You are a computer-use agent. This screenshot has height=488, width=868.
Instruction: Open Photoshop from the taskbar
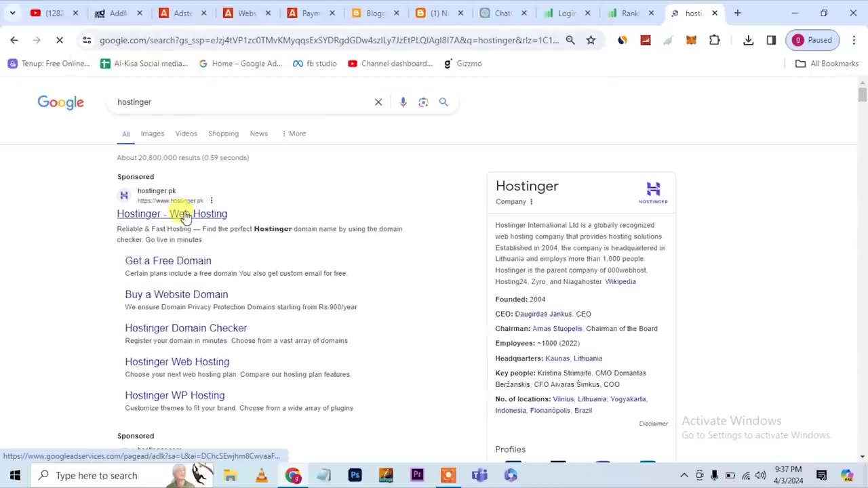[355, 475]
